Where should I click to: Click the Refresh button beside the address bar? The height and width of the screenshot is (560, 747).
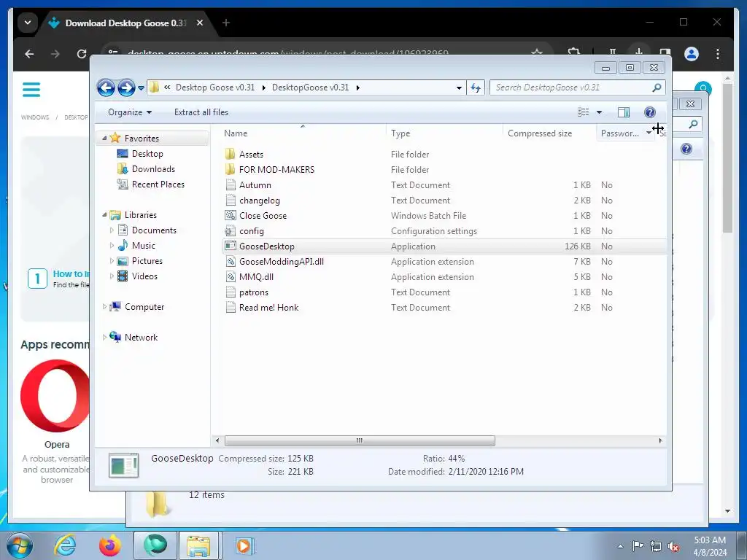[x=476, y=87]
